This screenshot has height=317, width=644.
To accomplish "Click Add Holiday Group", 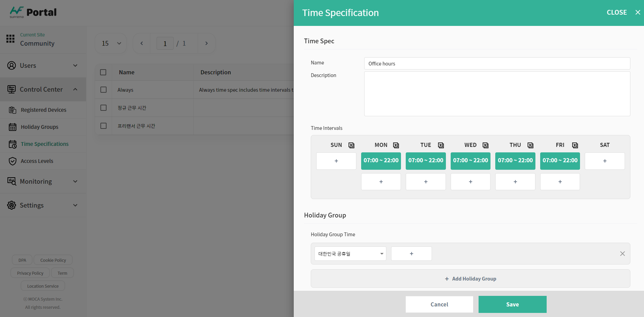I will (470, 279).
